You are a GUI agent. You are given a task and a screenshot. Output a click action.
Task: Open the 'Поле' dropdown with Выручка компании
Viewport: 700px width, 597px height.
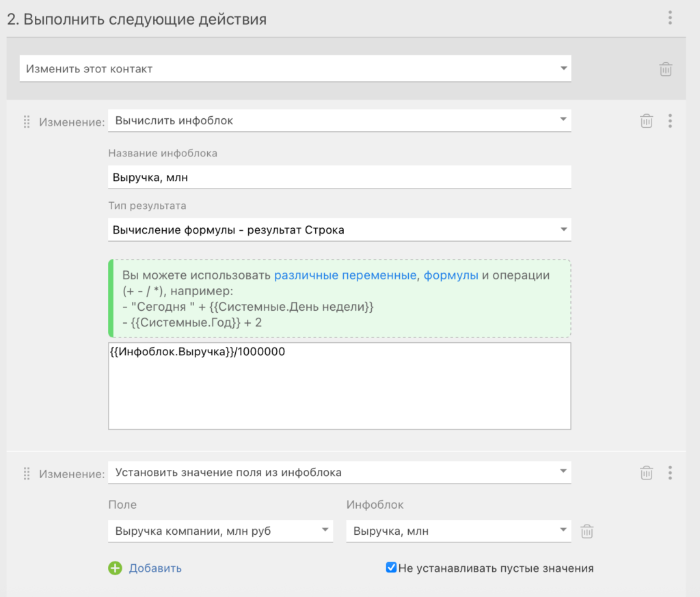[x=220, y=531]
